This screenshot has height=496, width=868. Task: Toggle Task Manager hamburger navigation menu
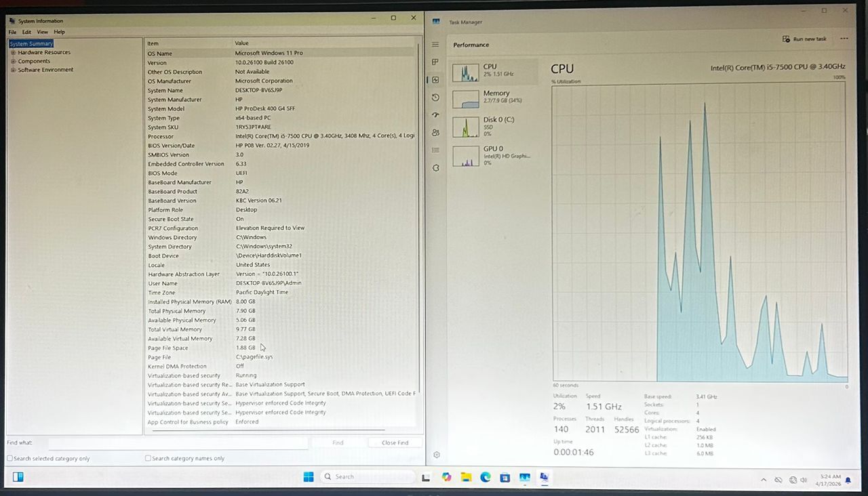pos(435,45)
